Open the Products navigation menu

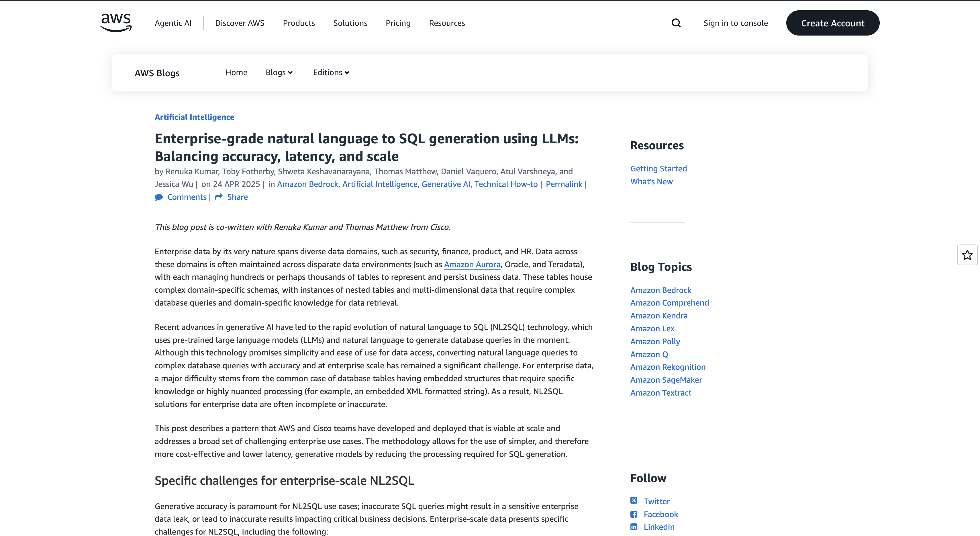[299, 23]
